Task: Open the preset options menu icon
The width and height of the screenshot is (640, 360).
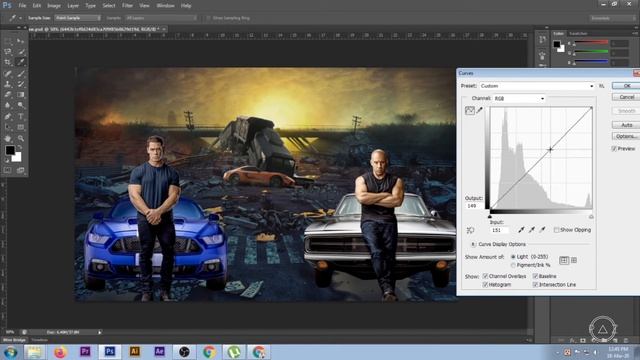Action: pyautogui.click(x=602, y=86)
